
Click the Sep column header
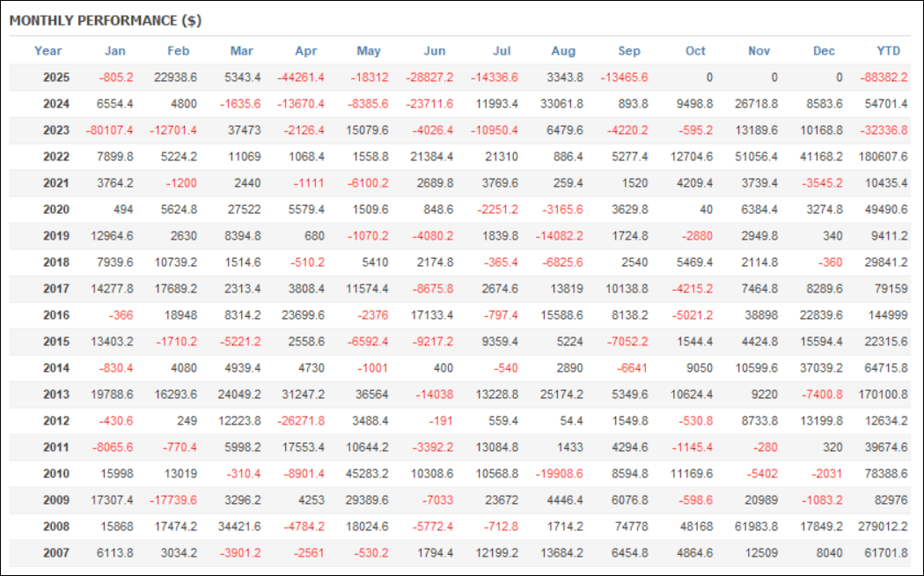pyautogui.click(x=629, y=51)
